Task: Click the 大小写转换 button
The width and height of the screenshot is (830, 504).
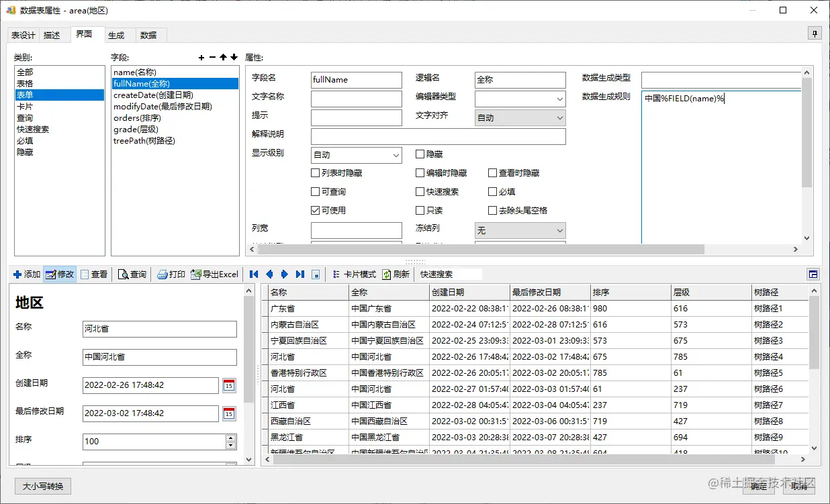Action: (x=43, y=486)
